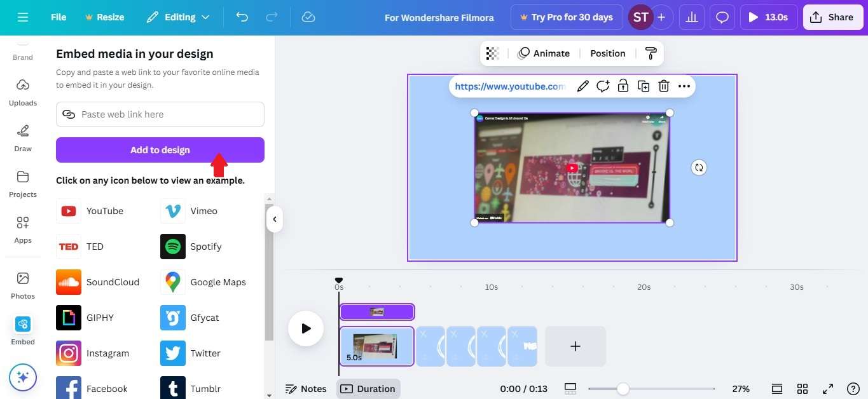The image size is (868, 399).
Task: Expand the Editing mode dropdown
Action: [178, 17]
